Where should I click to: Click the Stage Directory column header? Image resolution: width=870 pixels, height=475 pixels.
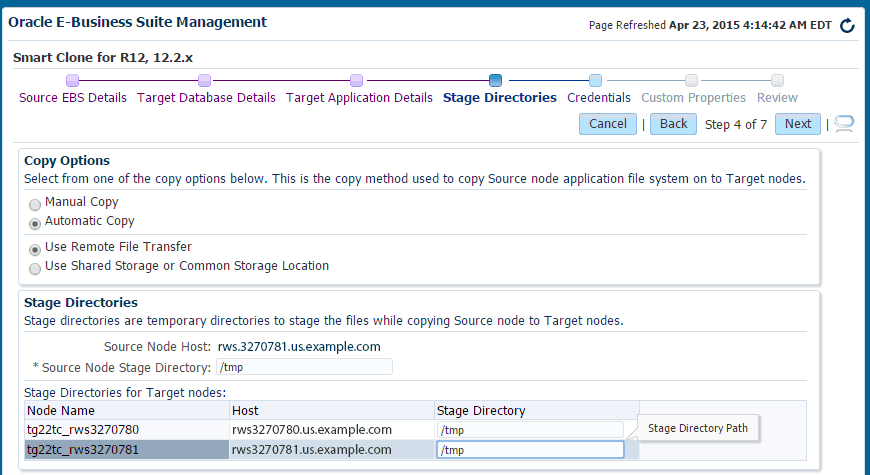tap(537, 411)
